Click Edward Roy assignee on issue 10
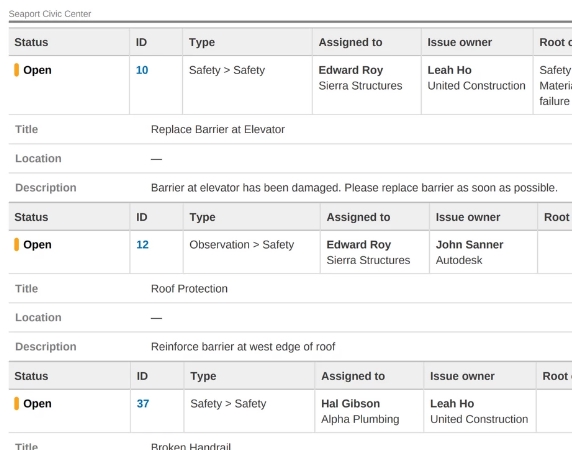Viewport: 572px width, 450px height. pyautogui.click(x=351, y=70)
